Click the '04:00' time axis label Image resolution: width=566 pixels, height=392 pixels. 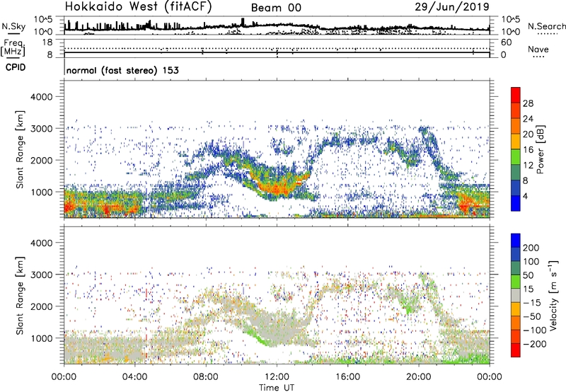(134, 377)
